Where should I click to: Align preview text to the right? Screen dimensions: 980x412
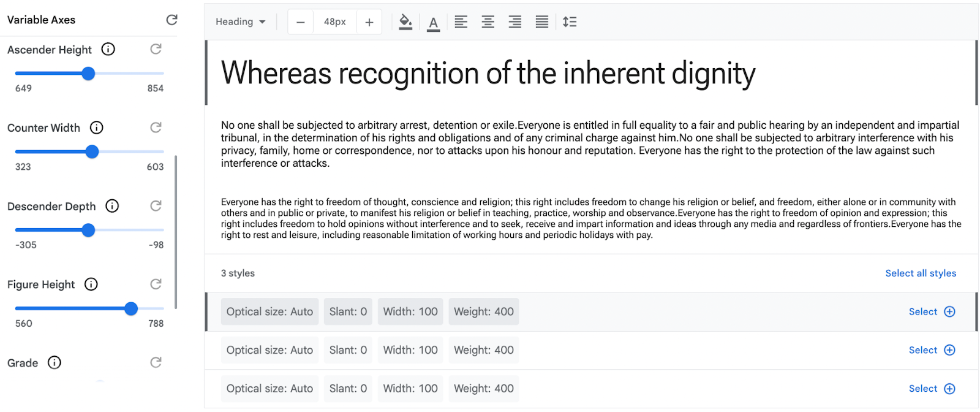click(515, 22)
